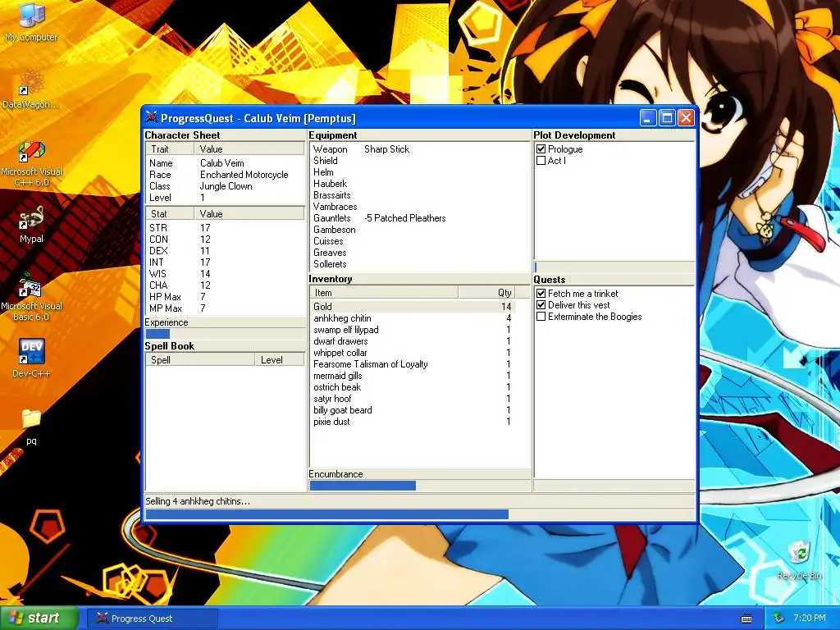Click the Race Enchanted Motorcycle row
This screenshot has height=630, width=840.
click(225, 175)
